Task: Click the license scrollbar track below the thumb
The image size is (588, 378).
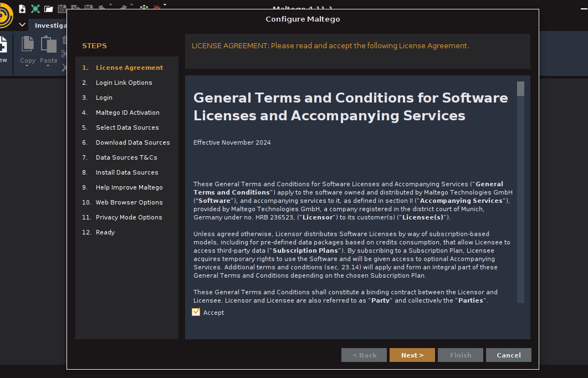Action: (520, 199)
